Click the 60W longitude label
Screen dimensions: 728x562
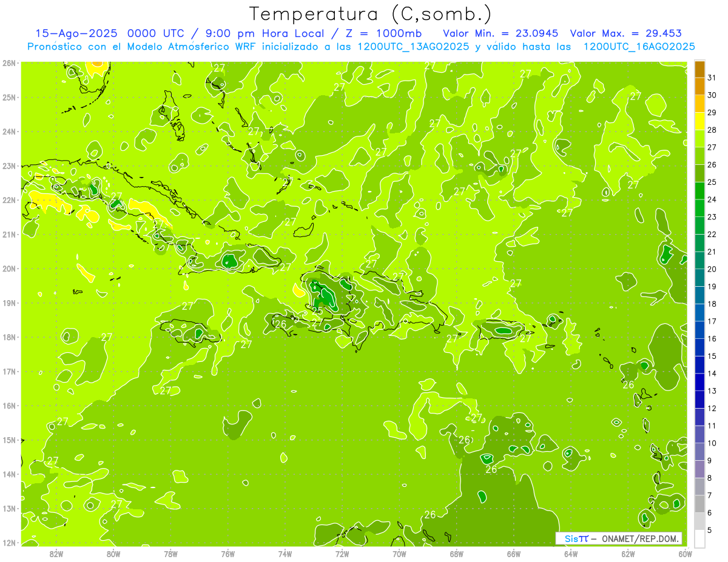(x=685, y=554)
